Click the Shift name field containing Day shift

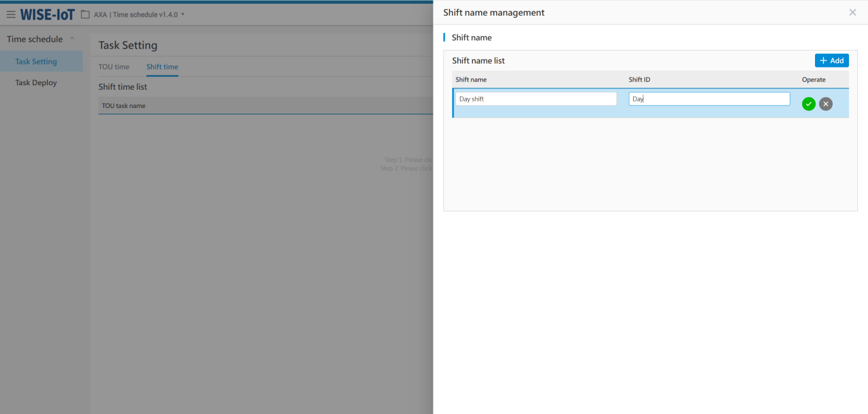536,99
